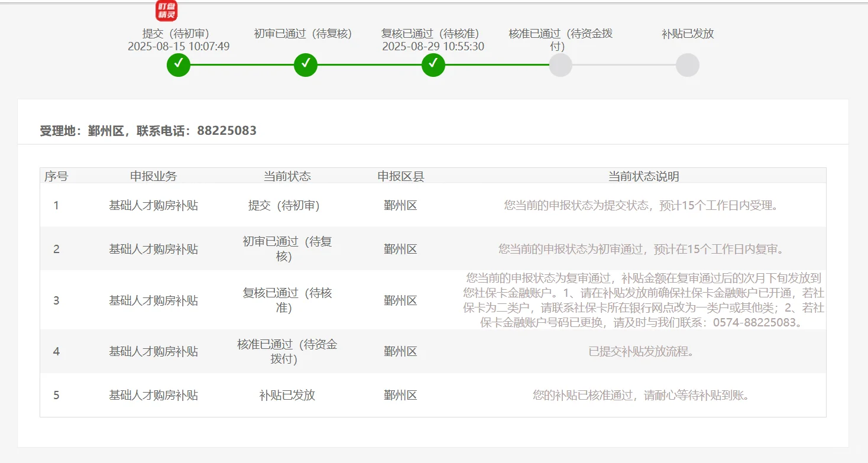The height and width of the screenshot is (463, 868).
Task: Select row number 3 cell
Action: point(56,300)
